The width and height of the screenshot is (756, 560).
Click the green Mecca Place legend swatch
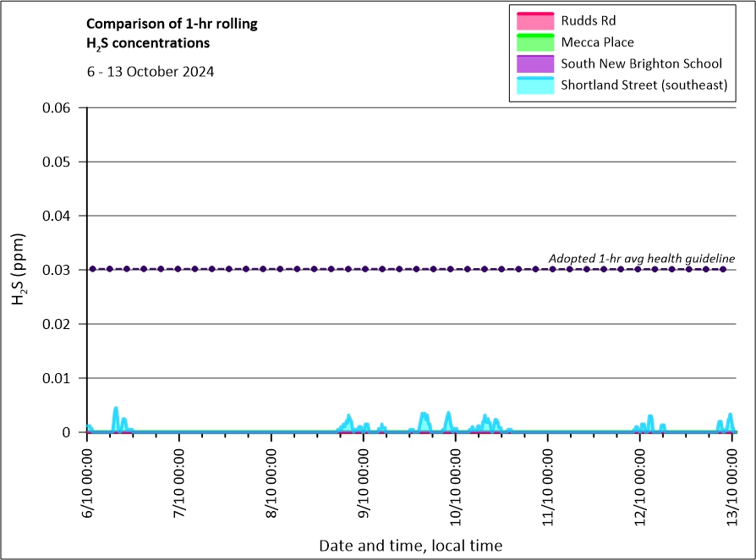coord(533,42)
